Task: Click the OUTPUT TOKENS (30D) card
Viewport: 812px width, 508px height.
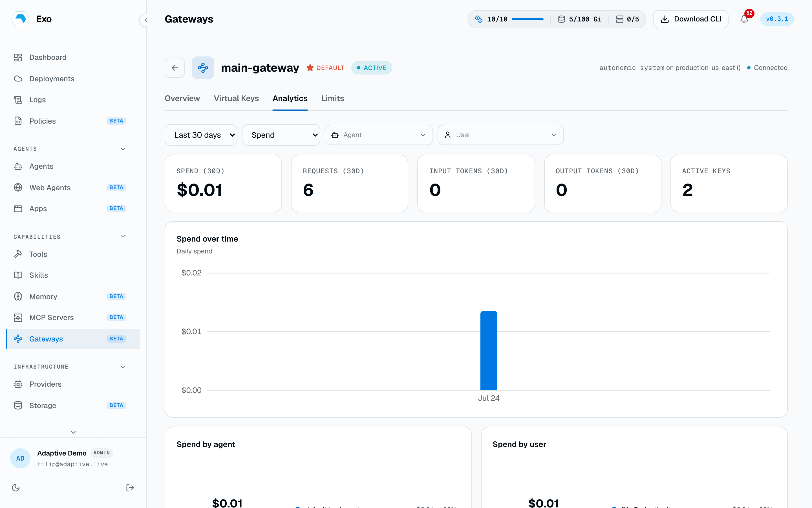Action: click(x=603, y=183)
